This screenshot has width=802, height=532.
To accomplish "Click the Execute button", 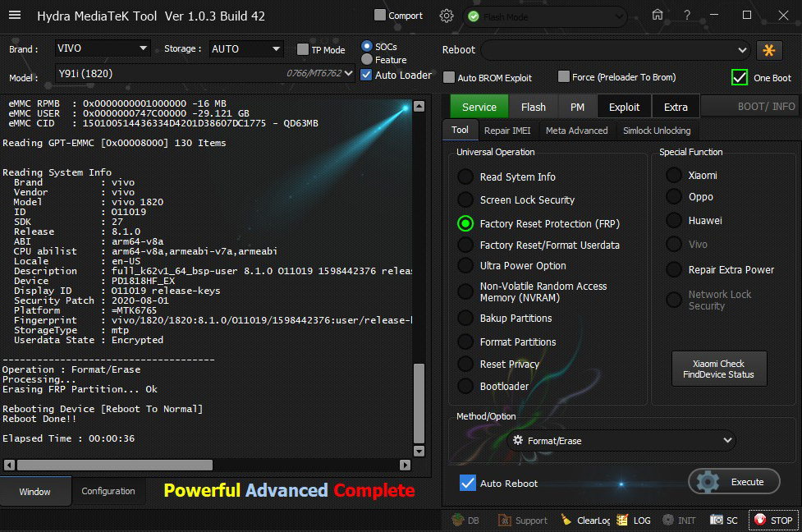I will (x=734, y=482).
